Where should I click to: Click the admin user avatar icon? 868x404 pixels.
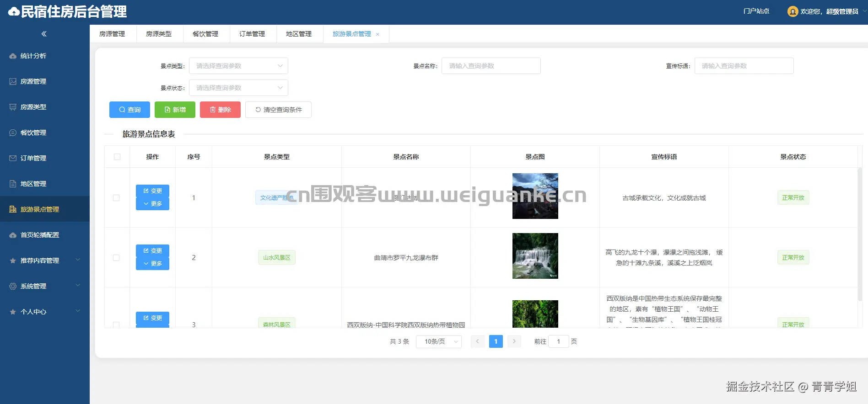[793, 11]
